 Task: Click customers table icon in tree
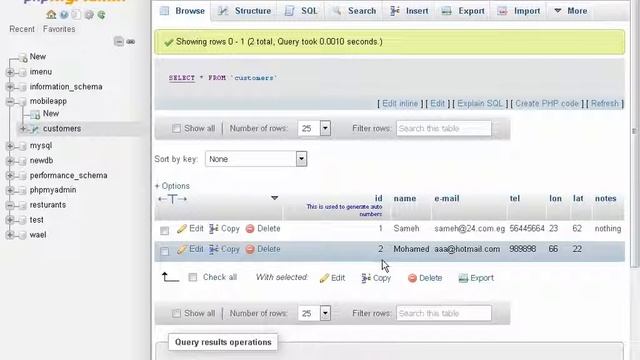point(35,129)
